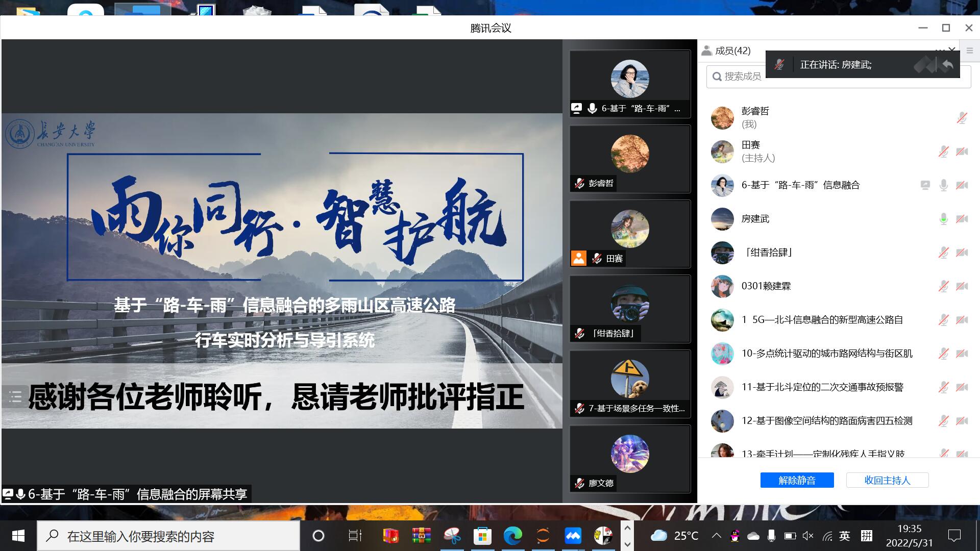Screen dimensions: 980x551
Task: Click the muted mic icon in speaking bar
Action: (x=779, y=65)
